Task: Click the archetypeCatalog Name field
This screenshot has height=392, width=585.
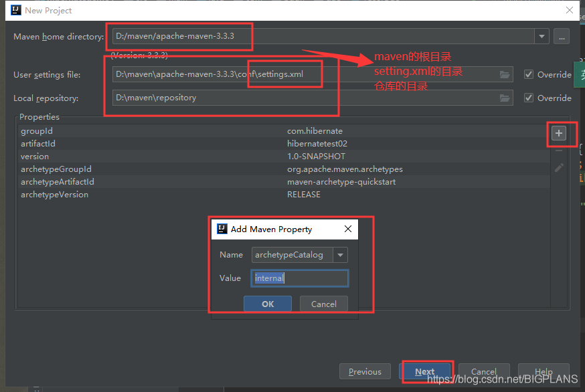Action: tap(292, 255)
